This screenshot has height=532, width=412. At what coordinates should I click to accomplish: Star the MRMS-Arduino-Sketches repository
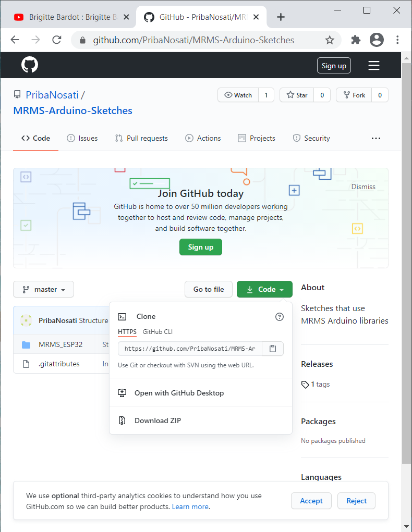click(x=297, y=95)
